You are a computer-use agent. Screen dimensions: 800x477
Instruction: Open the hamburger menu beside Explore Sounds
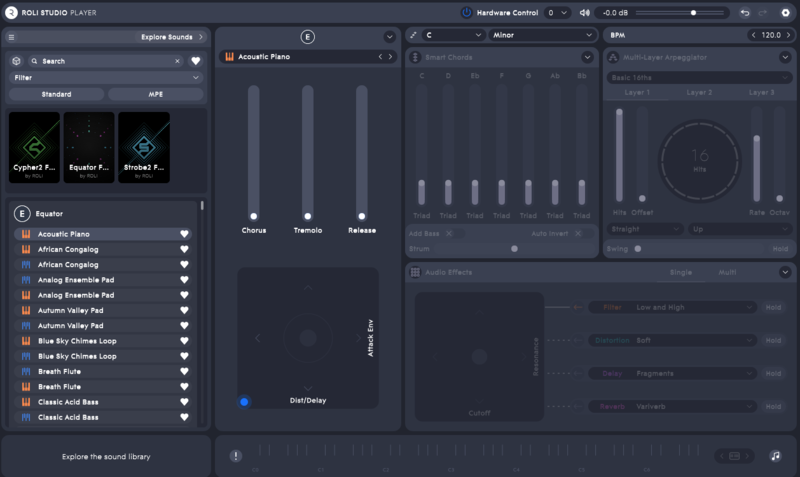(x=12, y=37)
